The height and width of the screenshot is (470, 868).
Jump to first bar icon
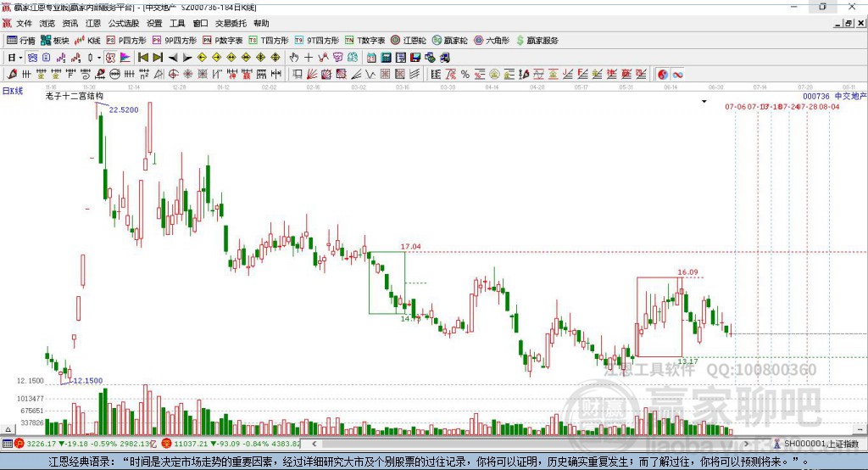[x=142, y=58]
